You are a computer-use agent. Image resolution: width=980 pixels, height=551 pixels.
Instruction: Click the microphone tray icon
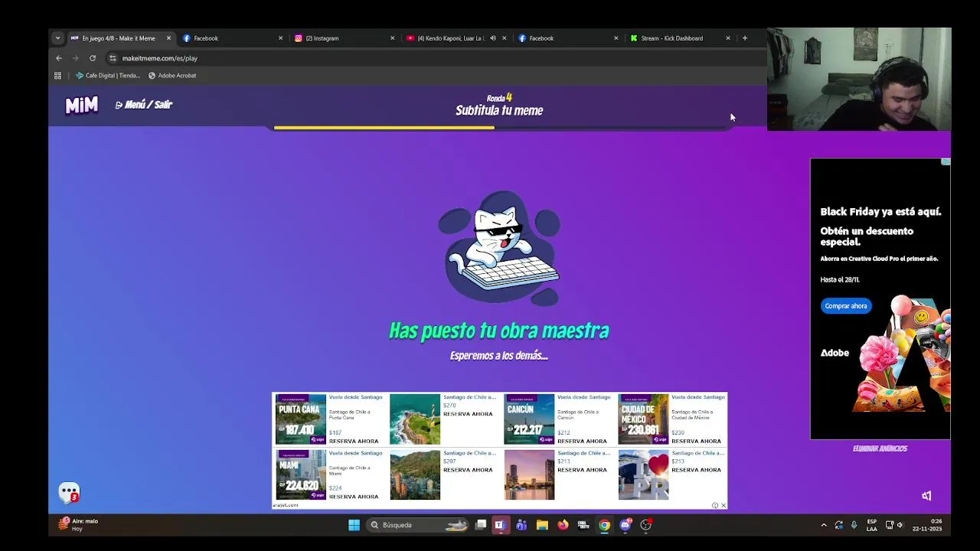pos(854,525)
